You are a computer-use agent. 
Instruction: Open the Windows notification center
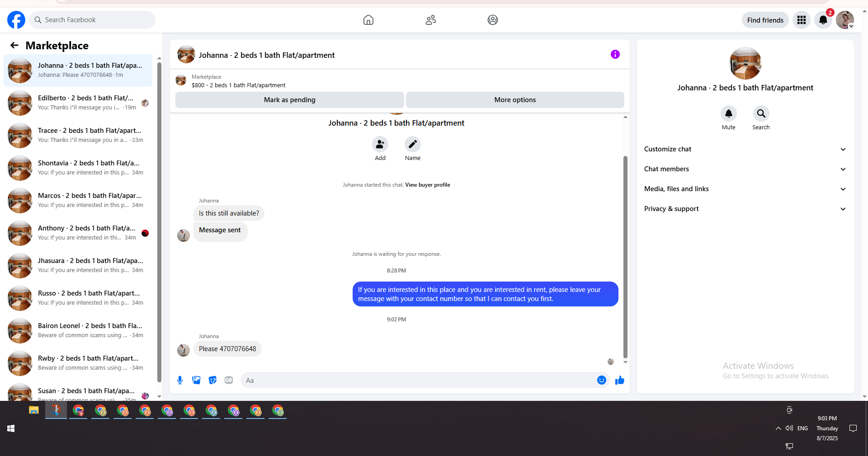[x=853, y=428]
